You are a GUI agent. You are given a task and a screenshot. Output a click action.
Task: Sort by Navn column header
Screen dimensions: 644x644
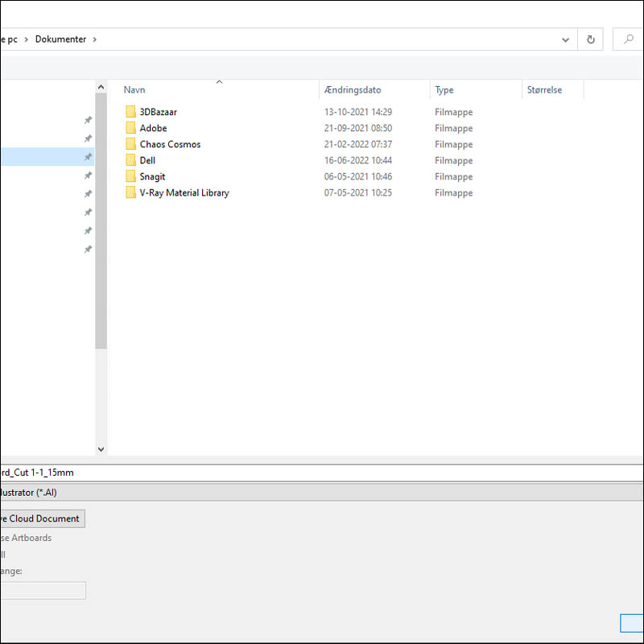pyautogui.click(x=134, y=89)
